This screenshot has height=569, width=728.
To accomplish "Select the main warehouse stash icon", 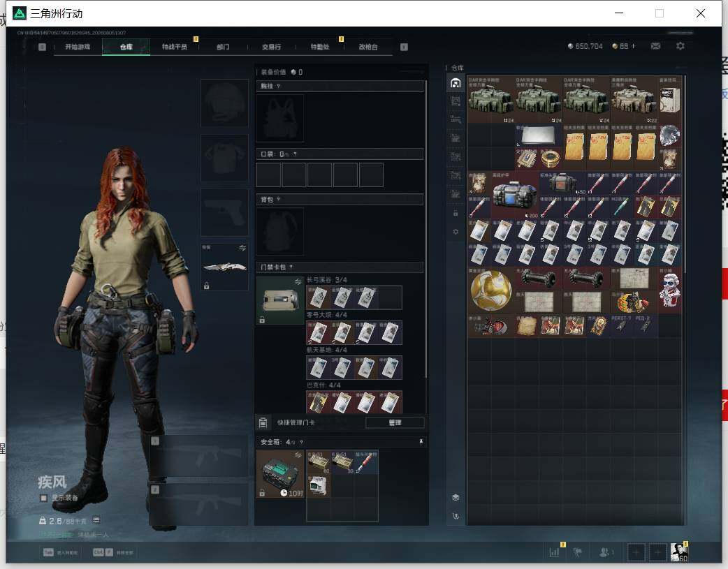I will [456, 83].
